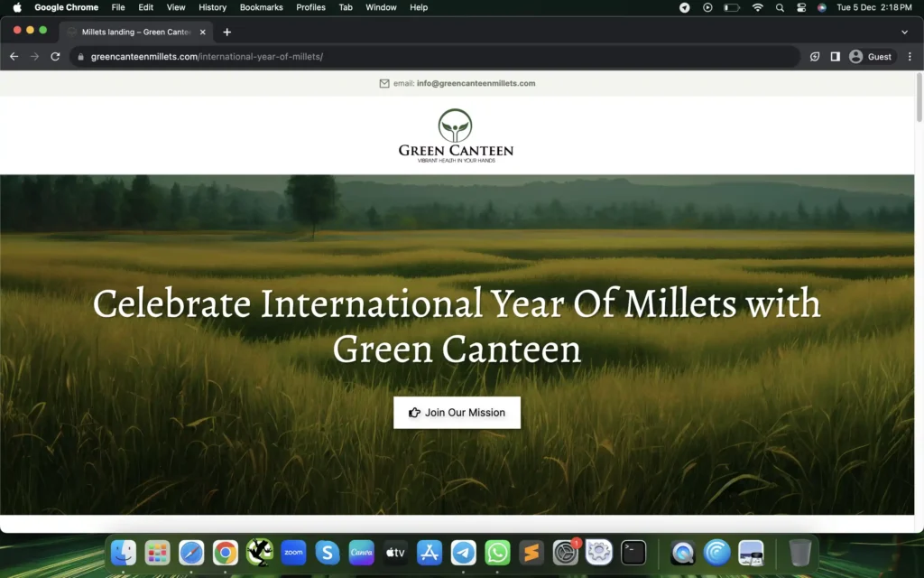Open the History menu
This screenshot has height=578, width=924.
212,7
